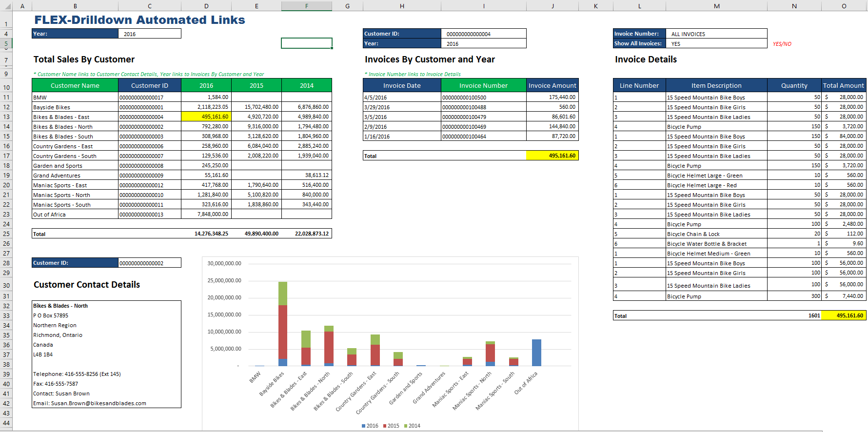Click the Customer ID field above Contact Details
The width and height of the screenshot is (868, 432).
149,263
